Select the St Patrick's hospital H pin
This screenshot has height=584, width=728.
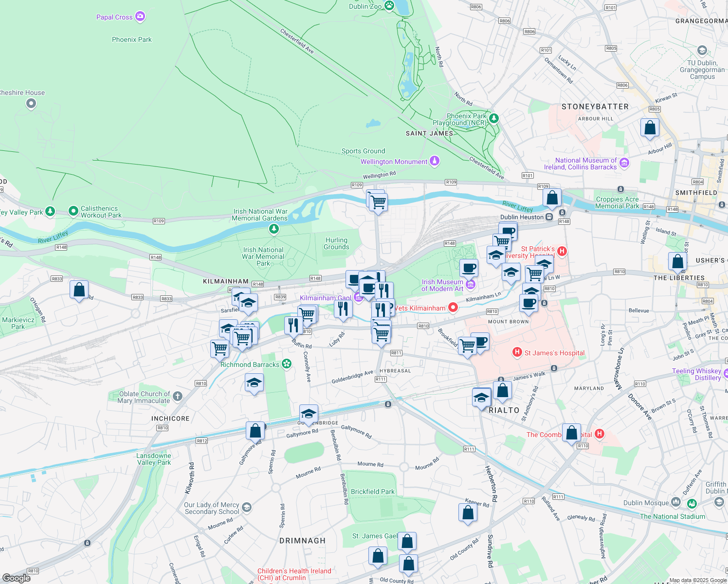[562, 251]
